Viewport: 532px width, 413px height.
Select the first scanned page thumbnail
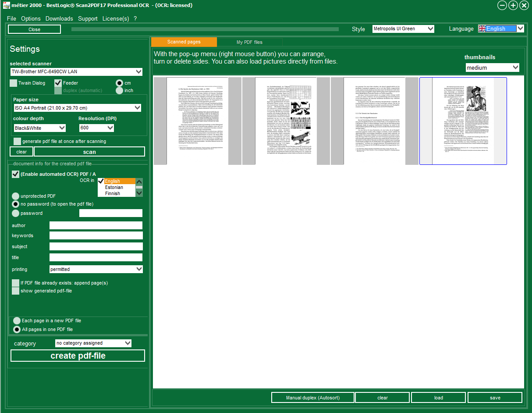197,121
